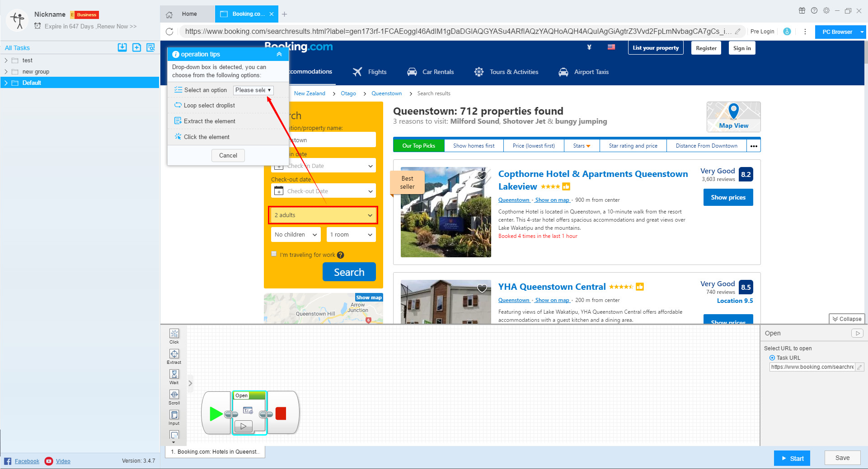Click the green start node in workflow
The width and height of the screenshot is (868, 469).
216,413
